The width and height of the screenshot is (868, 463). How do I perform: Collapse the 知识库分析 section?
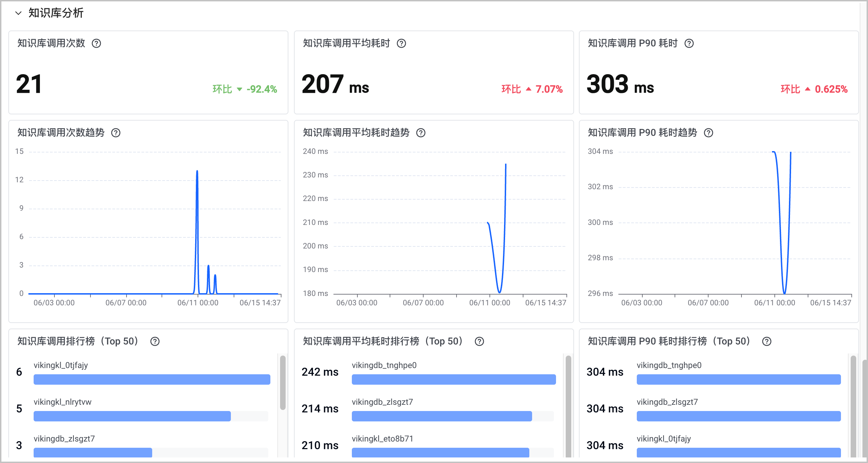coord(18,13)
